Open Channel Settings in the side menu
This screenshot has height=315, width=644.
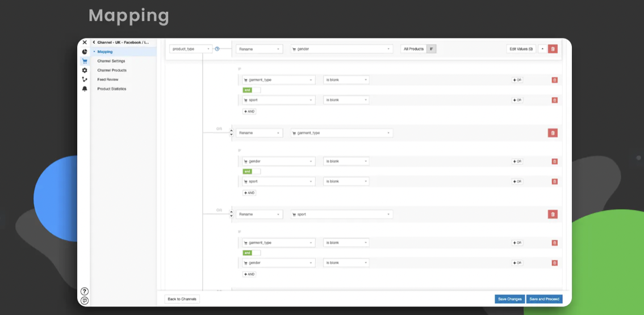(x=111, y=61)
